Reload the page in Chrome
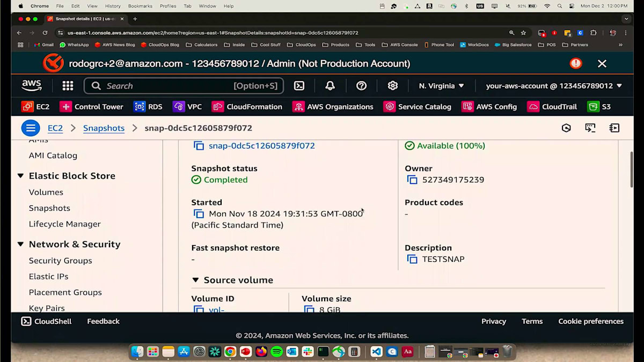The height and width of the screenshot is (362, 644). (45, 33)
